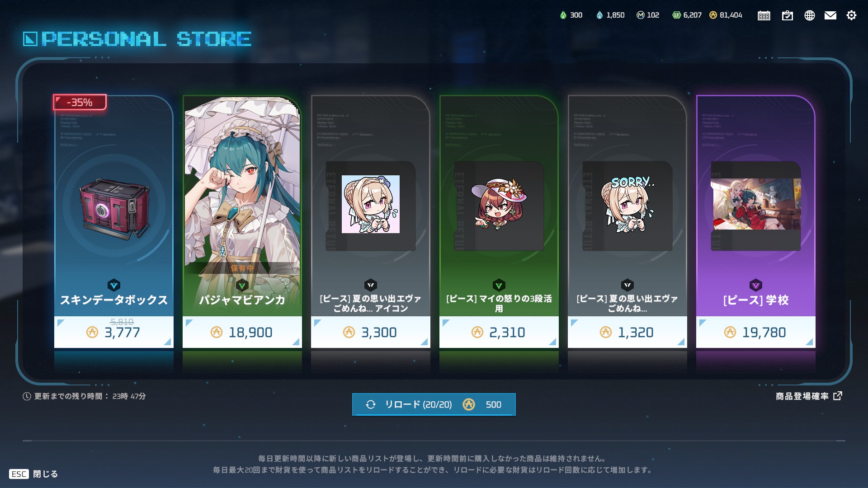Buy 夏の思い出エヴァ icon for 3,300

371,332
